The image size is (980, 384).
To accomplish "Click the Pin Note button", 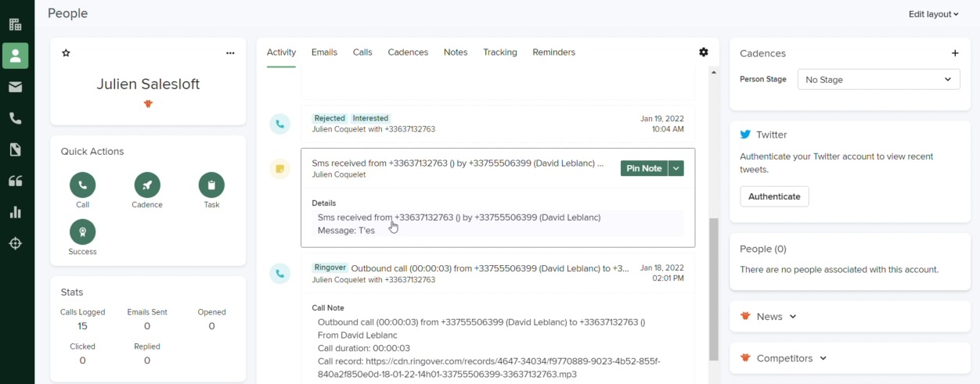I will click(x=644, y=168).
